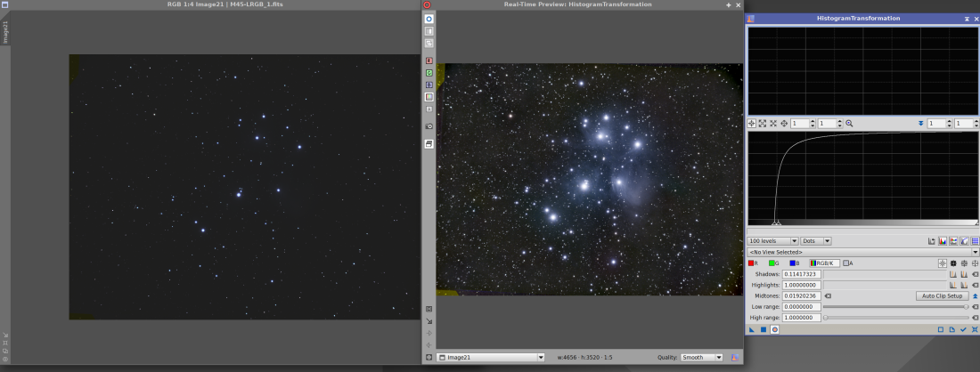The width and height of the screenshot is (980, 372).
Task: Click Apply blue square icon in HistogramTransformation
Action: click(x=764, y=329)
